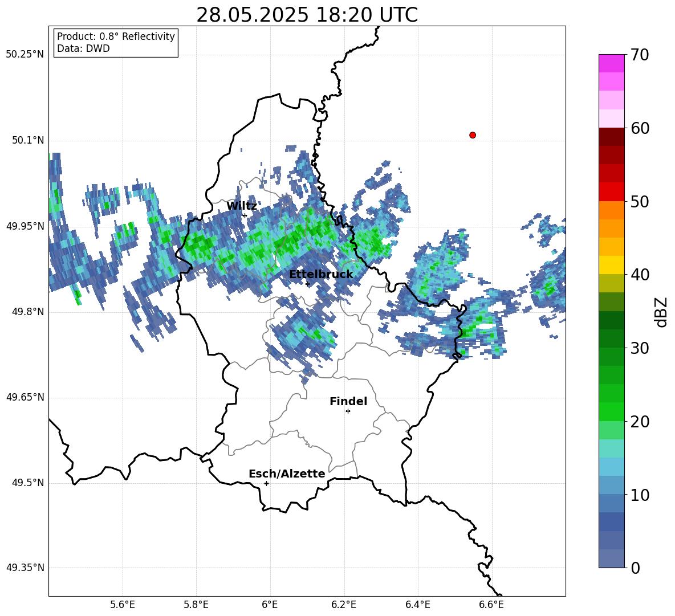Click the 50 dBZ colorbar label

(640, 201)
